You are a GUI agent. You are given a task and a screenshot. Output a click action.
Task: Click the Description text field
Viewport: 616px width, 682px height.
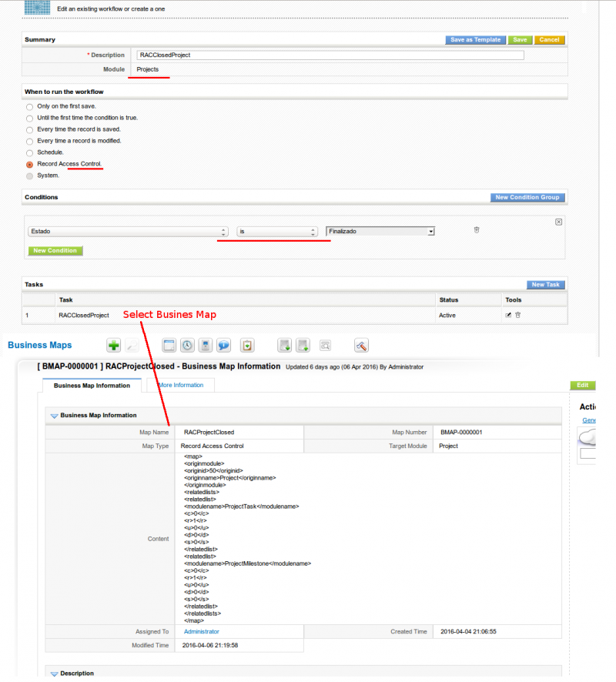pyautogui.click(x=330, y=55)
